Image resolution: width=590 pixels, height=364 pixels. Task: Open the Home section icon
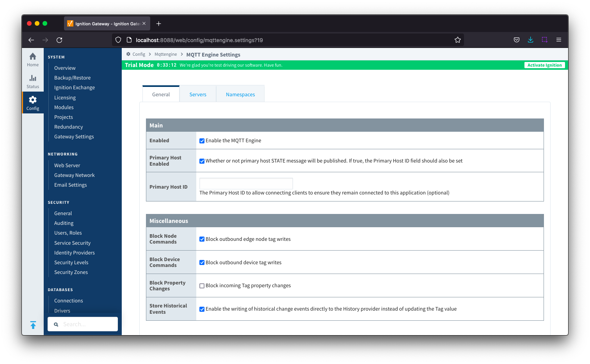tap(33, 57)
